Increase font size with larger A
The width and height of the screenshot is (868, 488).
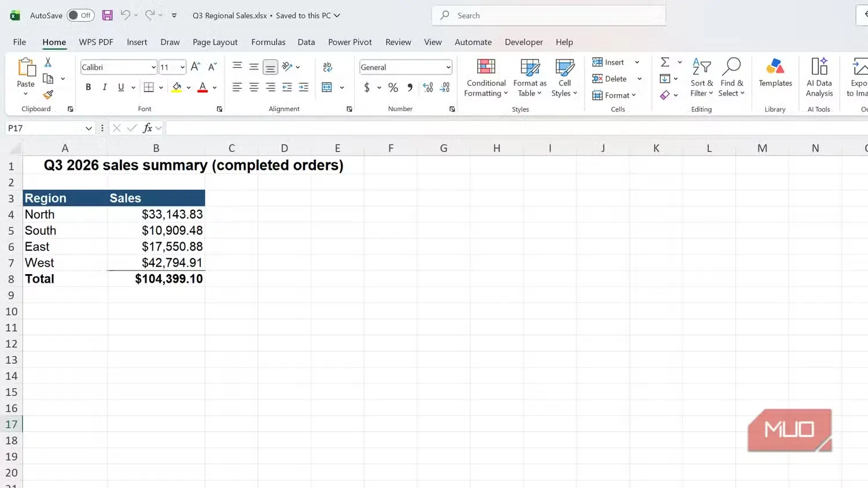196,67
